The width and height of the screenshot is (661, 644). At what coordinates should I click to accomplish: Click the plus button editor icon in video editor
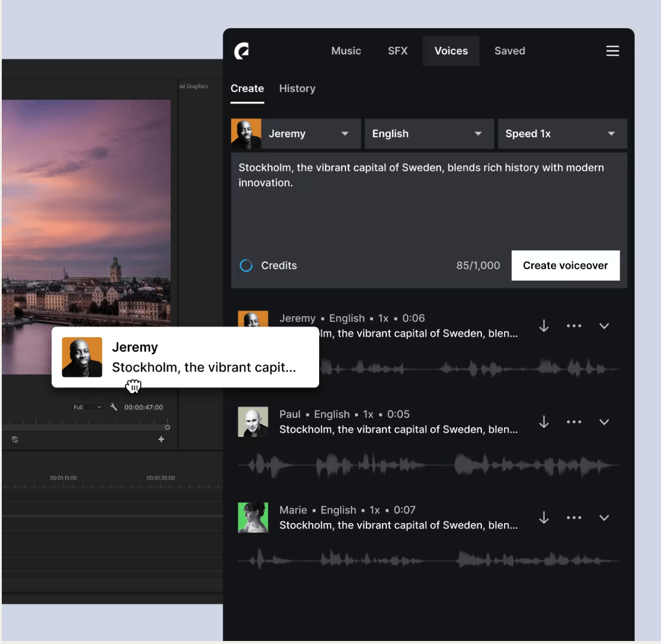tap(161, 439)
